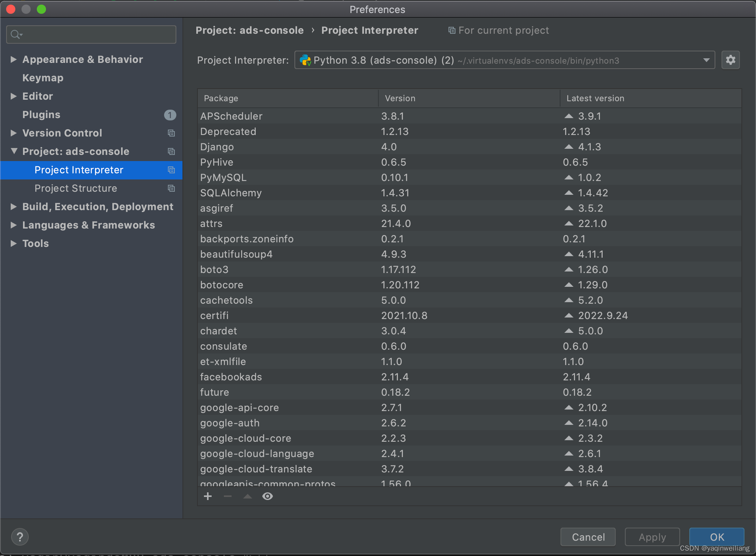Select the Deprecated package row
This screenshot has width=756, height=556.
coord(470,132)
